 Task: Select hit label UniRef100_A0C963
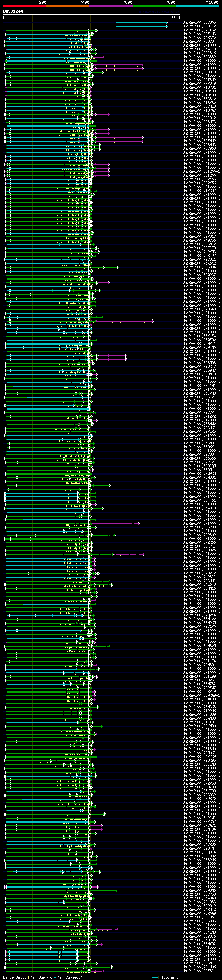pos(199,149)
